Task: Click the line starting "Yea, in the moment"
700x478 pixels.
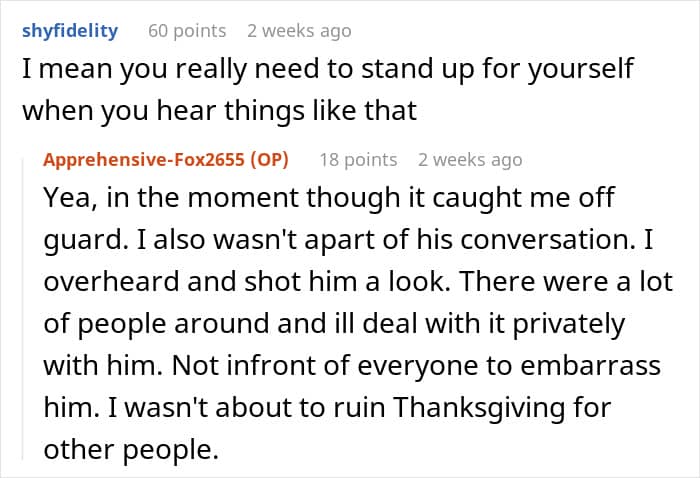Action: (x=328, y=198)
